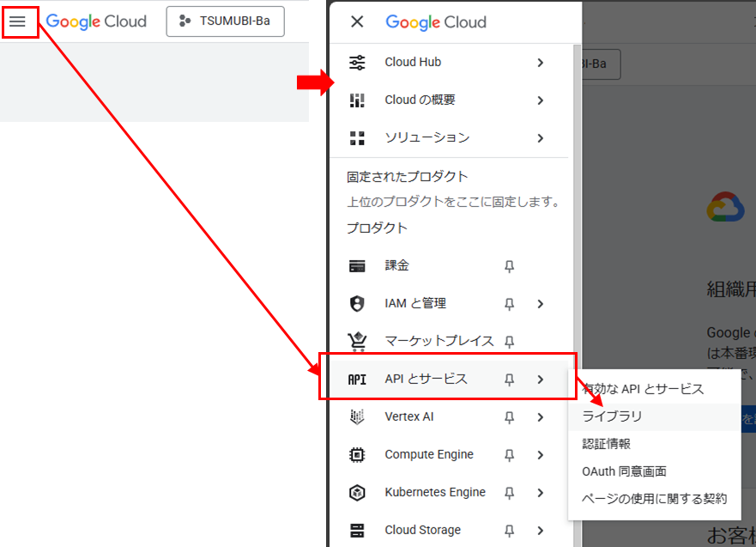Open Vertex AI via its icon
The width and height of the screenshot is (756, 547).
point(357,416)
